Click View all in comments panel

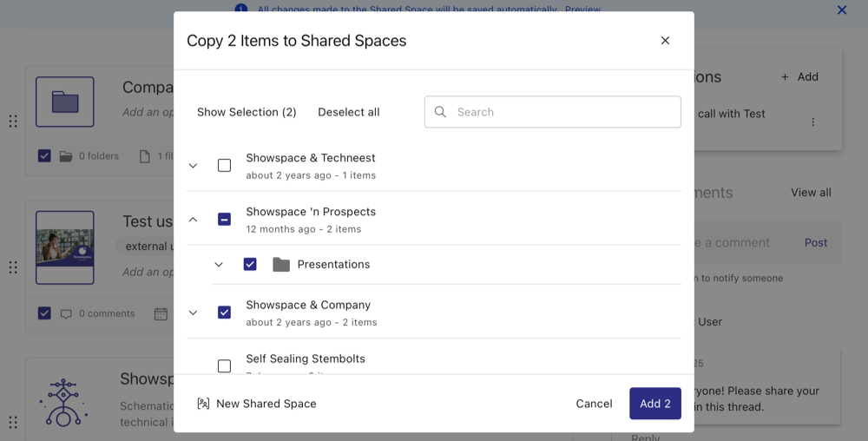click(x=811, y=193)
